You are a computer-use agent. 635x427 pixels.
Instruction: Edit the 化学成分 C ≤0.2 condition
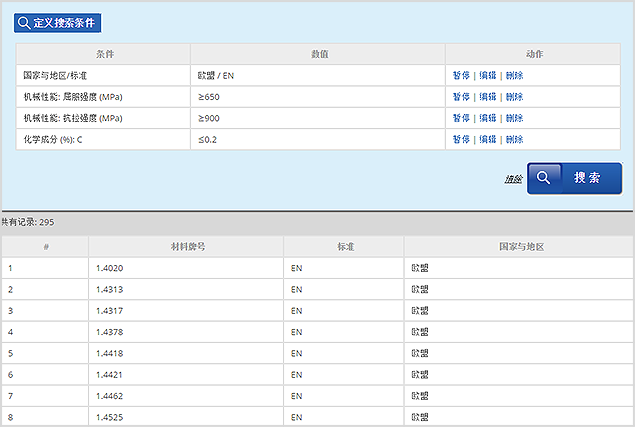pos(487,139)
